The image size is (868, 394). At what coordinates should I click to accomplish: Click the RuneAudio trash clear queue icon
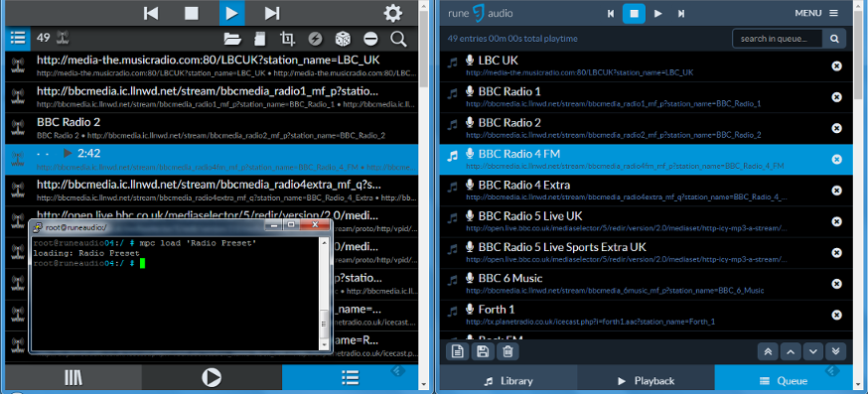[x=507, y=351]
